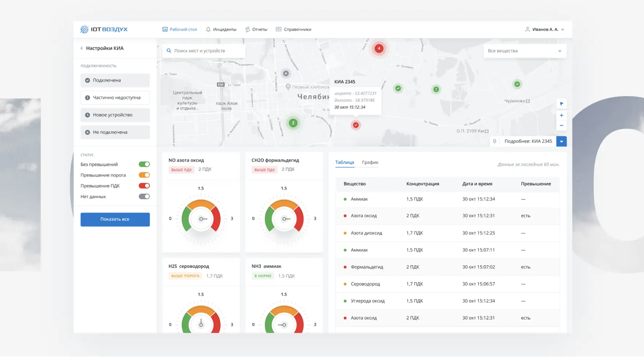Click КИА 2345 popup title
644x357 pixels.
click(345, 82)
